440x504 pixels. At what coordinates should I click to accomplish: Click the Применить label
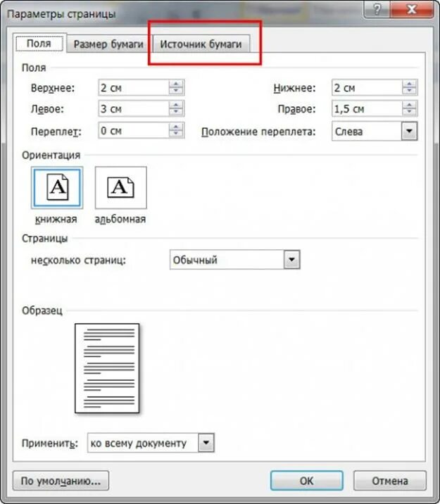50,443
